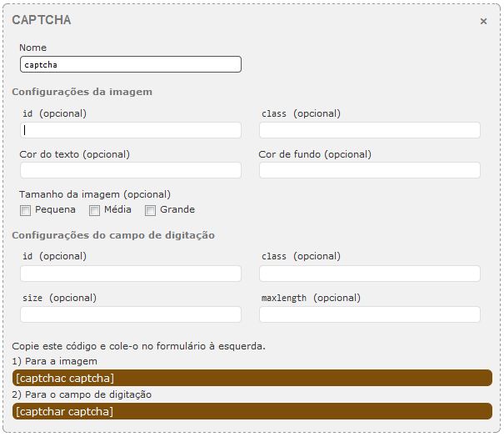The height and width of the screenshot is (437, 504).
Task: Click the Nome field containing captcha
Action: tap(131, 64)
